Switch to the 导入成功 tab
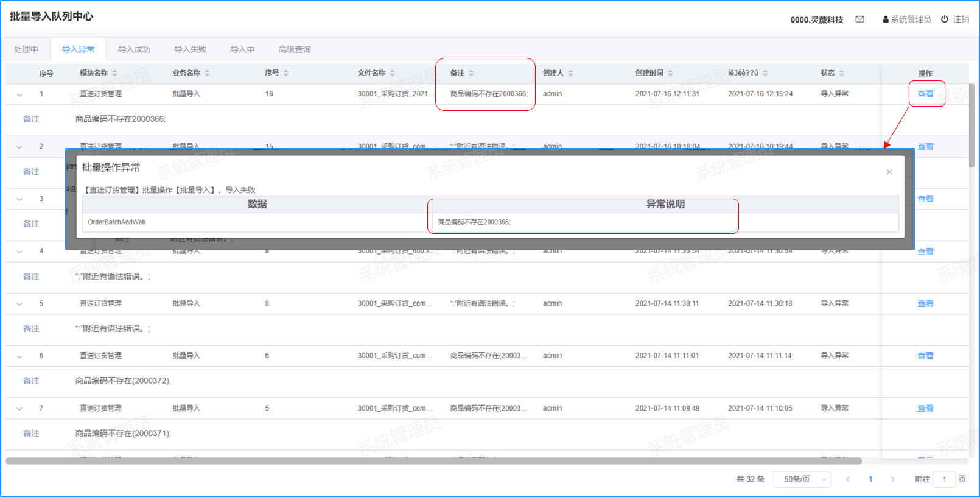Viewport: 980px width, 497px height. pos(134,49)
